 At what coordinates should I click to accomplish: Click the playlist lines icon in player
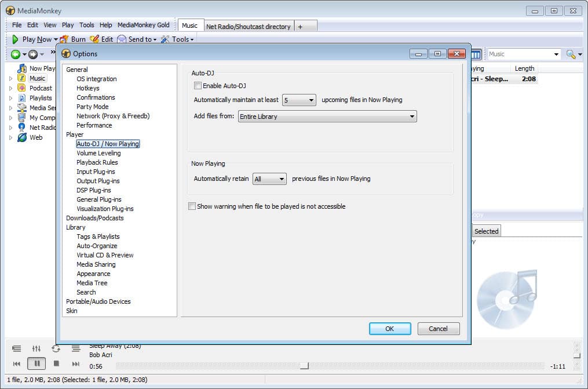coord(76,348)
